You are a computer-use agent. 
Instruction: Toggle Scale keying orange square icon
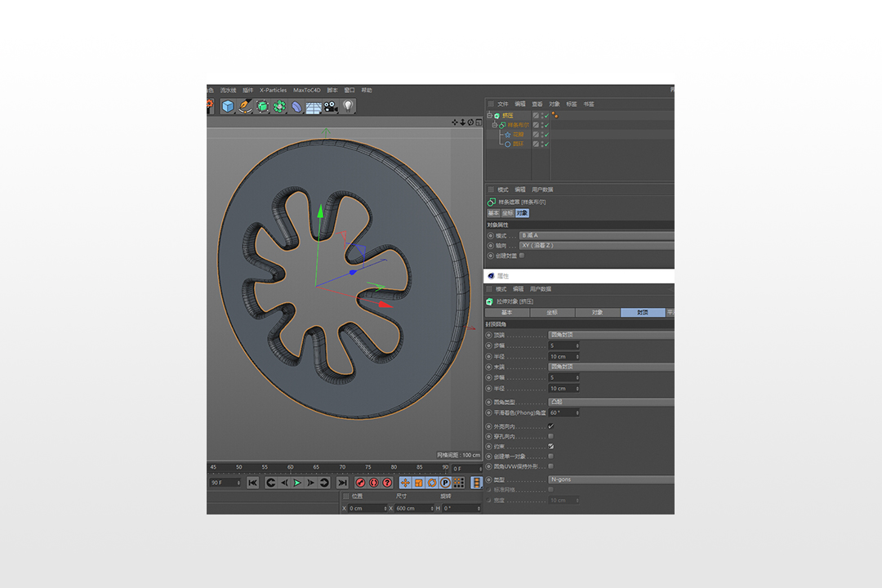pos(418,483)
